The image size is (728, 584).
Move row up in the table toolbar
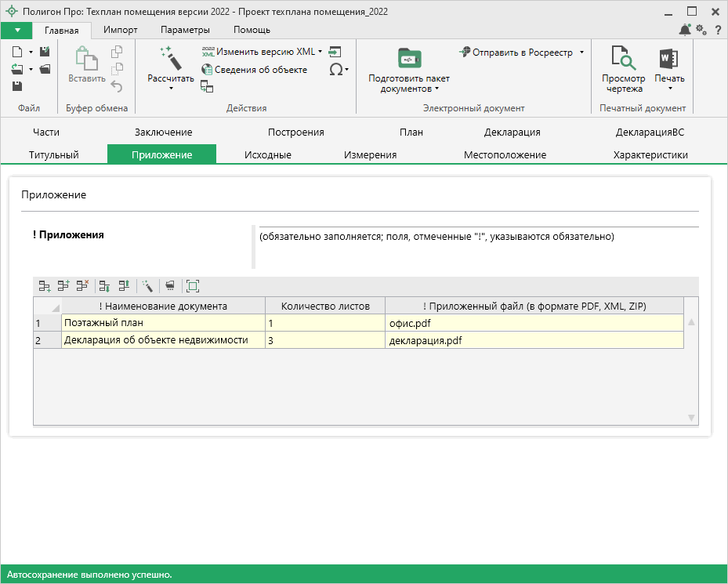(123, 287)
